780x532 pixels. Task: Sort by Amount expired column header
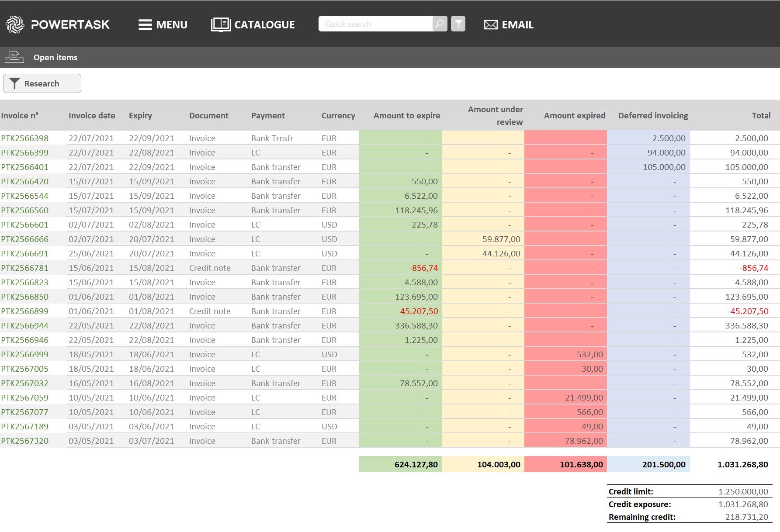click(x=574, y=115)
